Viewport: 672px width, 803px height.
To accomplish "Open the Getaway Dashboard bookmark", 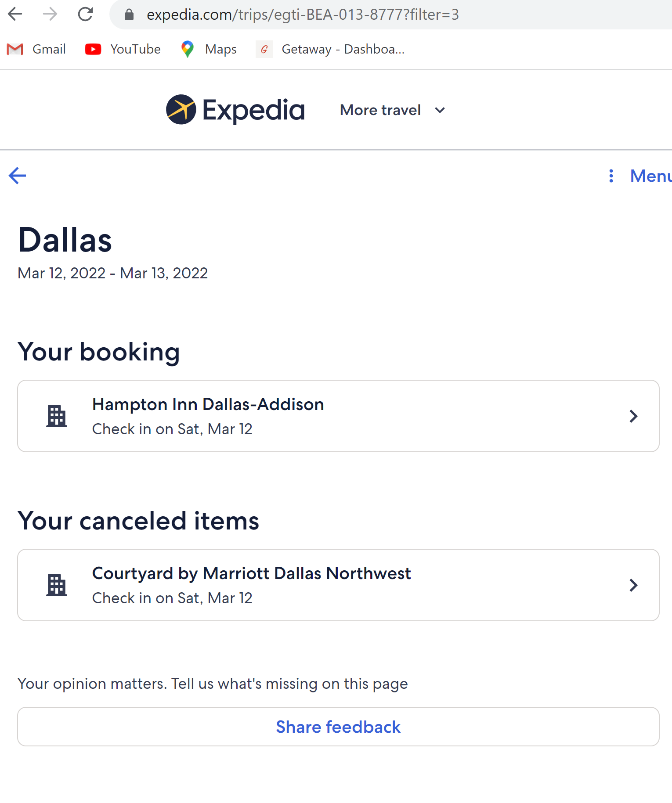I will [x=330, y=49].
